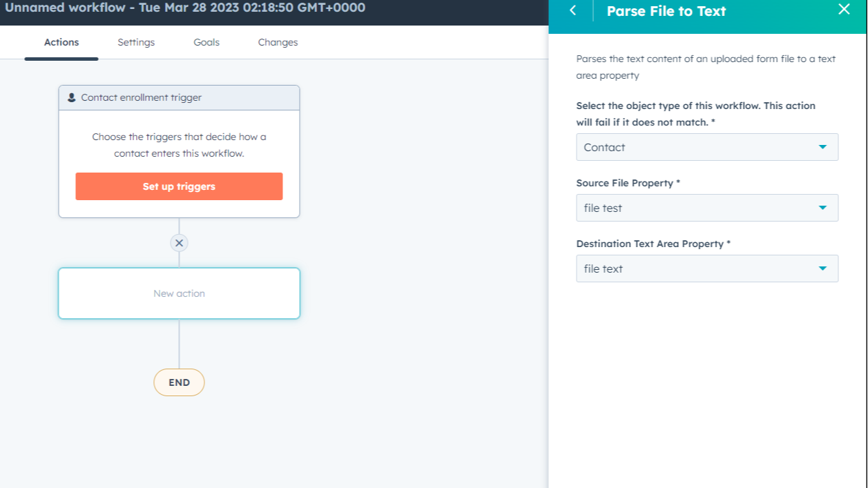Click the 'Choose the triggers' description text

(x=179, y=145)
